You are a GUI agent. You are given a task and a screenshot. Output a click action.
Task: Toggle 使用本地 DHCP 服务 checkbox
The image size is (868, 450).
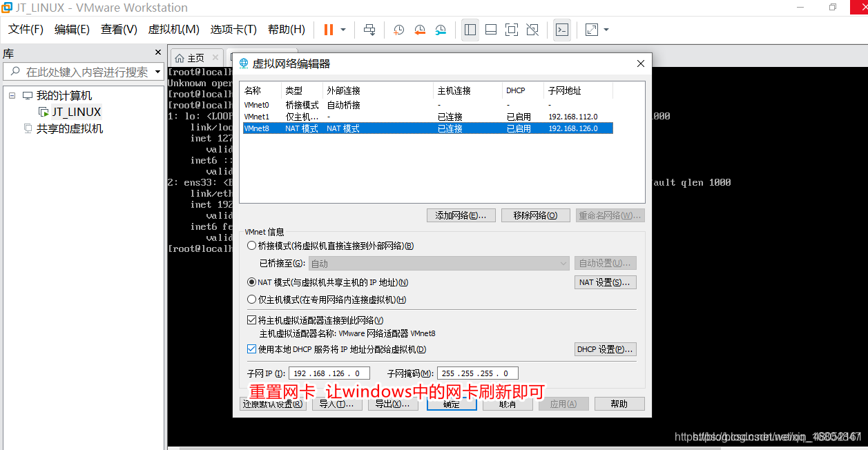coord(251,349)
